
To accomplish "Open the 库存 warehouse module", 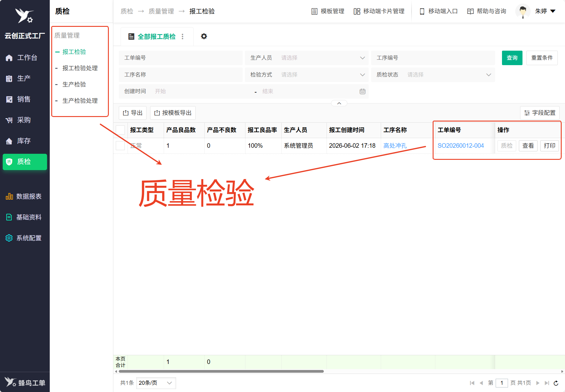I will 24,141.
